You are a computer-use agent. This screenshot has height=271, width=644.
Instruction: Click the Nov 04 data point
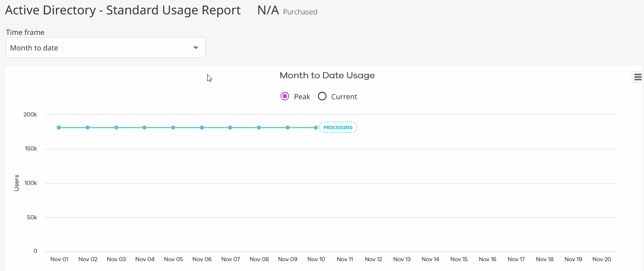[144, 128]
